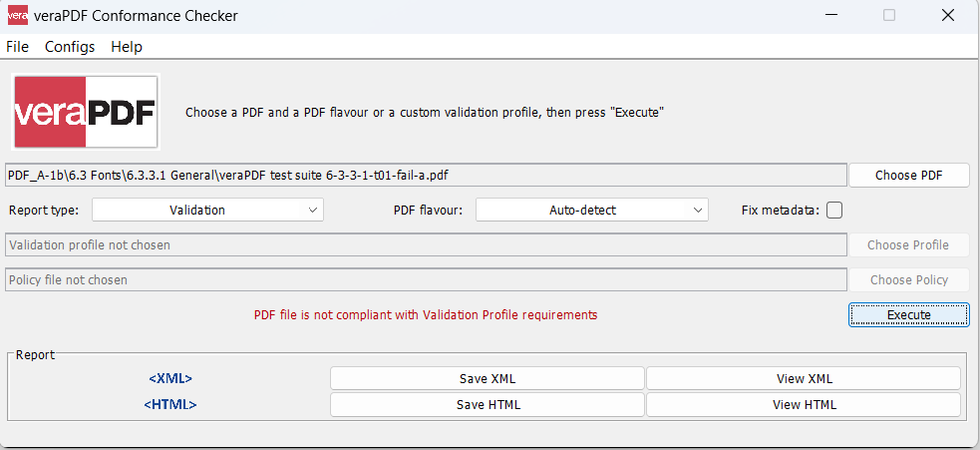Click the Choose a PDF instruction text

425,113
